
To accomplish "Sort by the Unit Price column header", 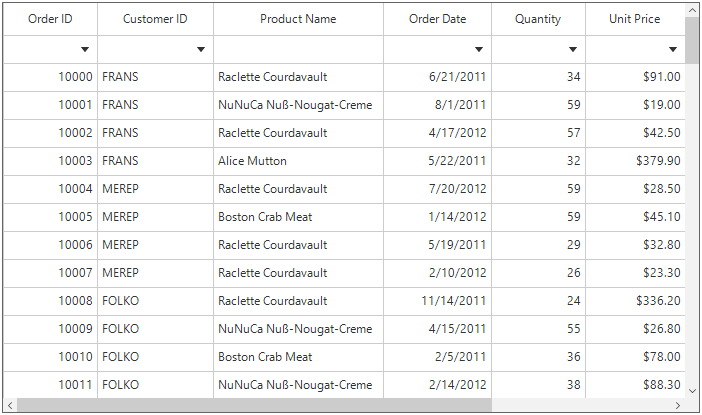I will [x=635, y=19].
